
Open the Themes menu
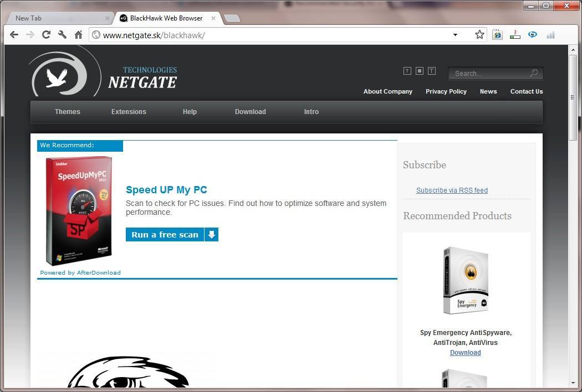pyautogui.click(x=68, y=112)
